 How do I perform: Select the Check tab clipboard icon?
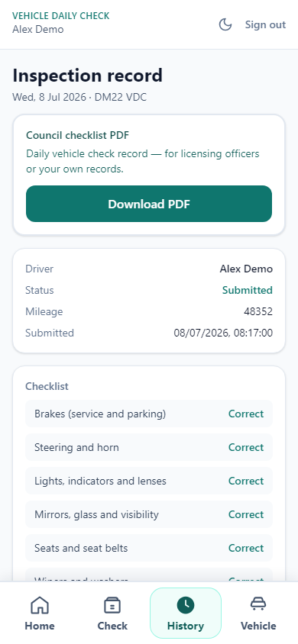click(112, 604)
